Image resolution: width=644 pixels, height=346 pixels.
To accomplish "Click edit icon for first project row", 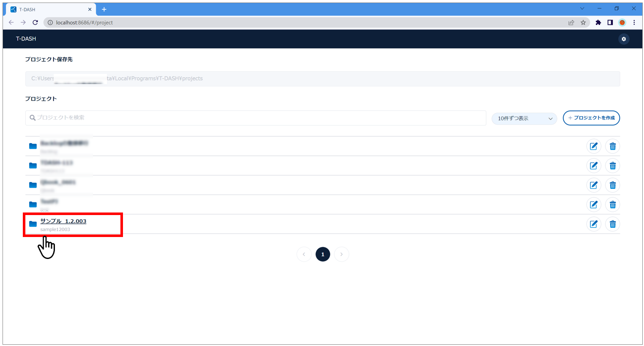I will (593, 146).
